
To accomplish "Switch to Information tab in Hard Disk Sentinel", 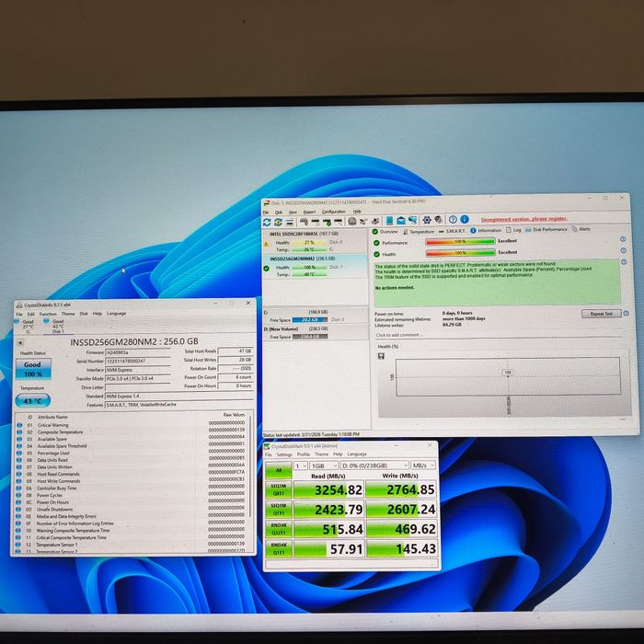I will point(486,231).
